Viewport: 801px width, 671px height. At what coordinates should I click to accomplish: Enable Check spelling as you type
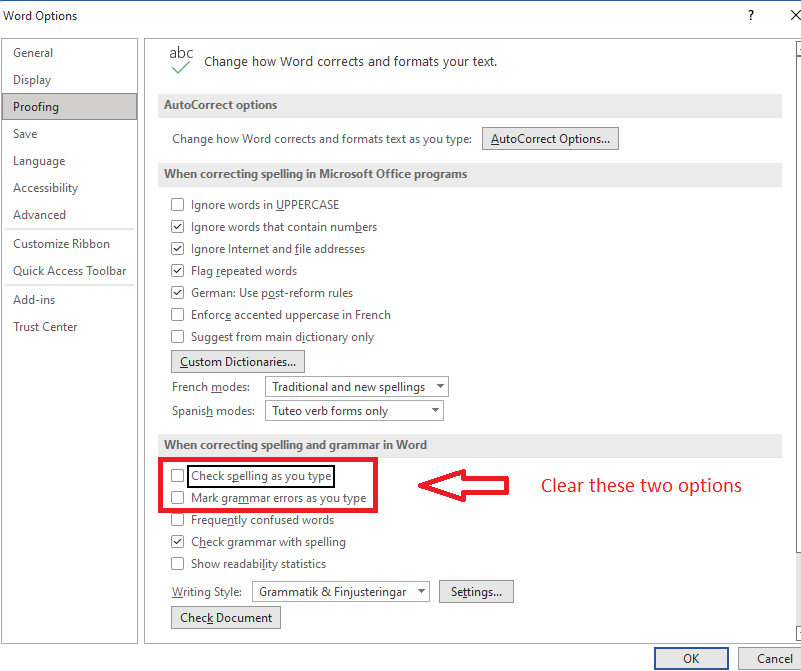[x=178, y=476]
